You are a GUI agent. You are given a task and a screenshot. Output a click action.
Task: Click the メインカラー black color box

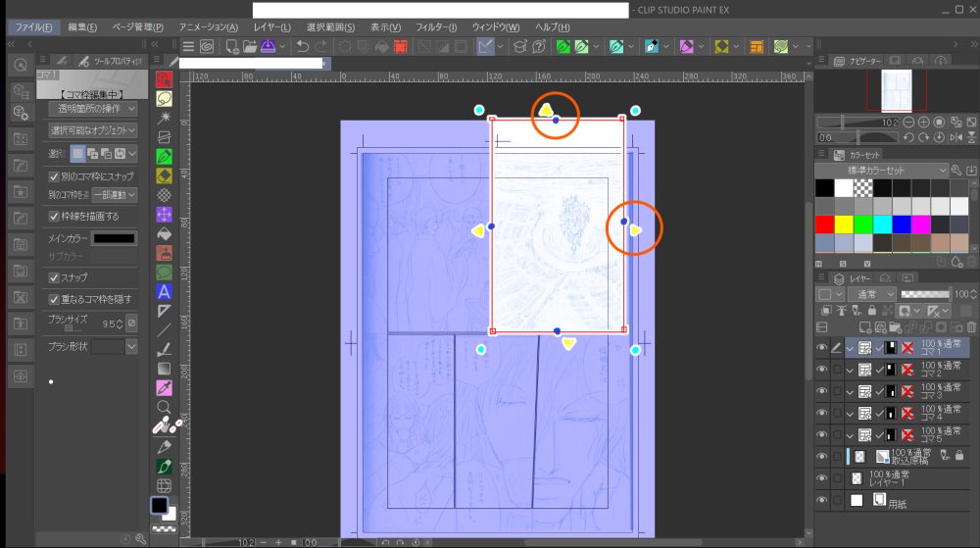(115, 238)
